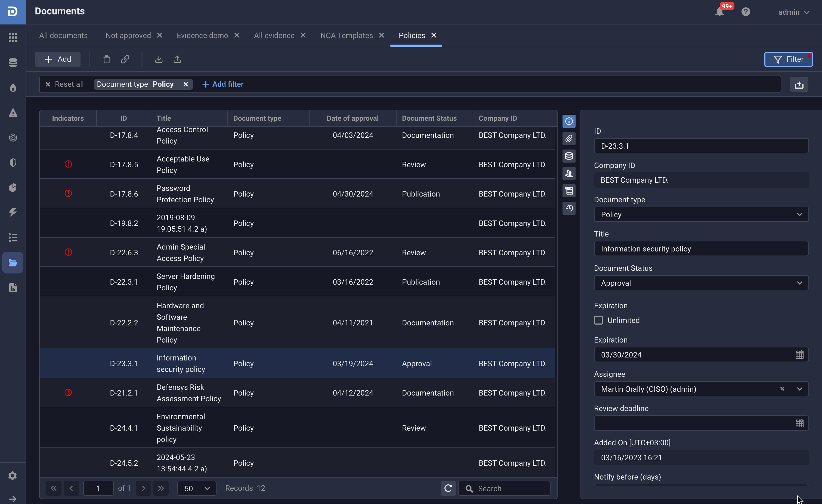This screenshot has width=822, height=504.
Task: Enable the Unlimited expiration checkbox
Action: [598, 320]
